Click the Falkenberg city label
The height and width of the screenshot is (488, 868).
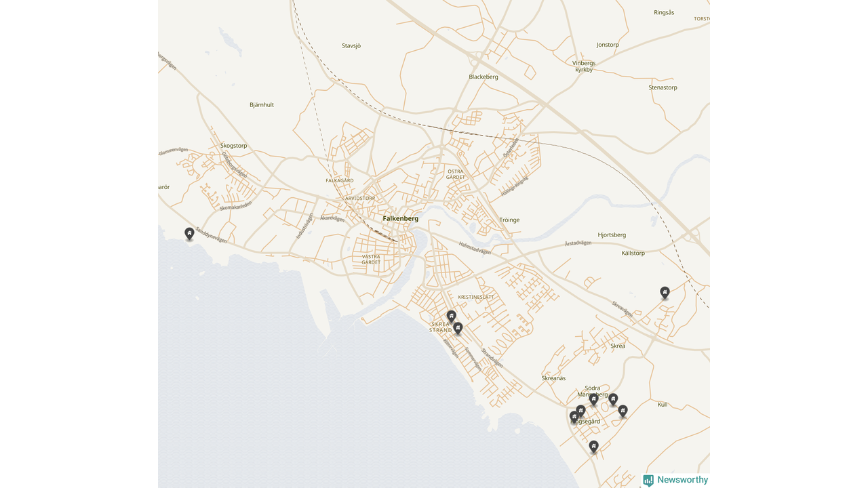tap(400, 219)
